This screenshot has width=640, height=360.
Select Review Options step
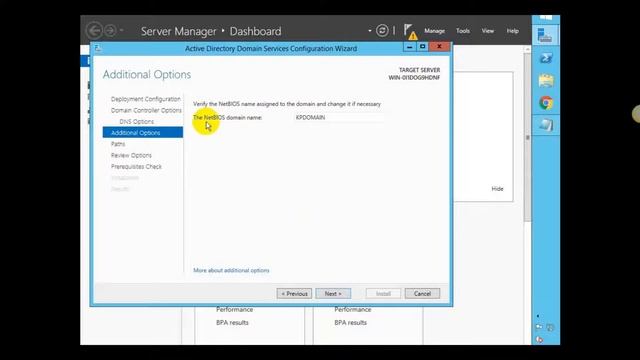pos(131,156)
